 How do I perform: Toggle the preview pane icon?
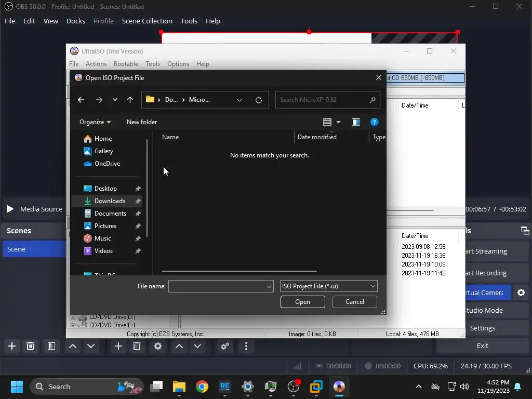[355, 122]
